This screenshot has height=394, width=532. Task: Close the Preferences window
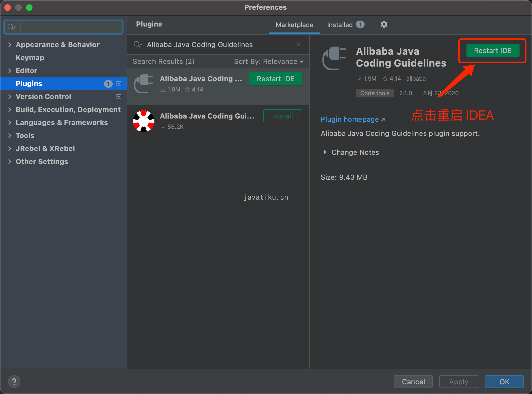pyautogui.click(x=8, y=7)
